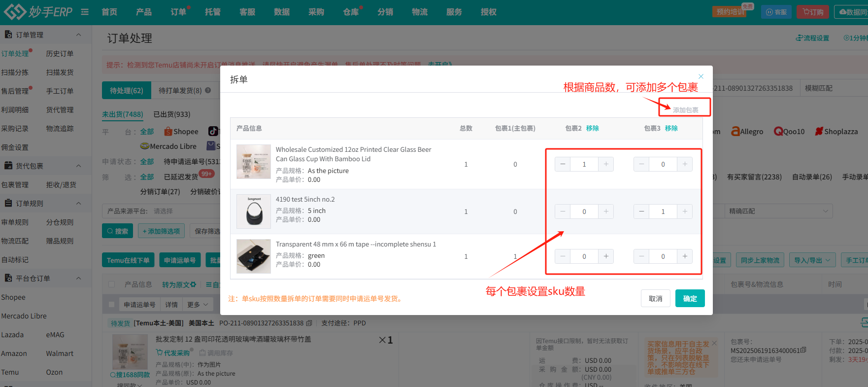Click the 订购 cart button
Viewport: 868px width, 387px height.
pyautogui.click(x=813, y=12)
